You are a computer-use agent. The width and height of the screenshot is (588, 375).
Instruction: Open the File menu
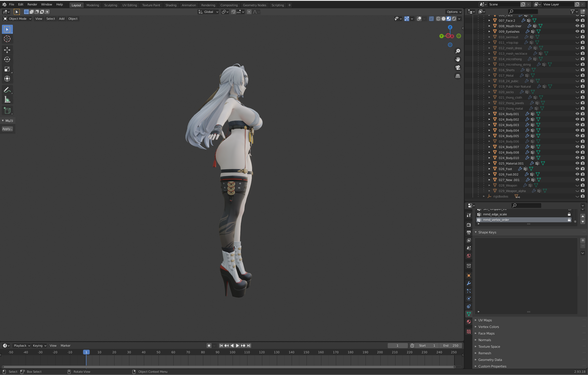click(x=12, y=4)
